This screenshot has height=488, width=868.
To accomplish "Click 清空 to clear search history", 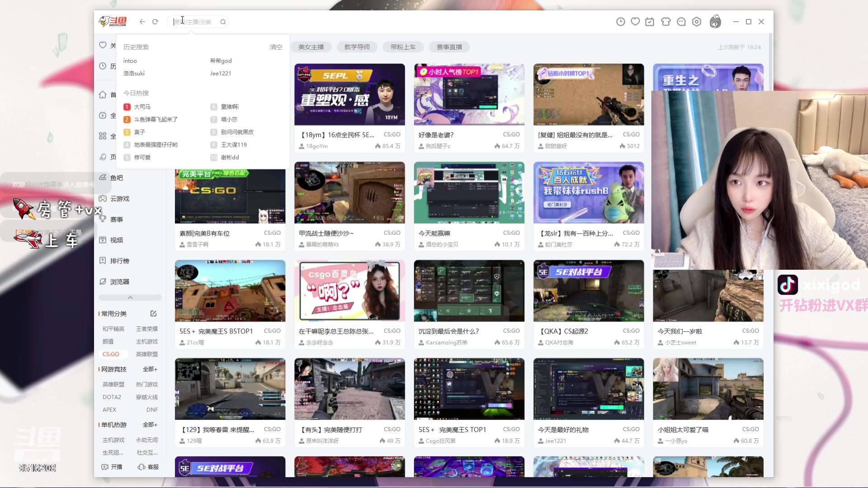I will pos(276,47).
